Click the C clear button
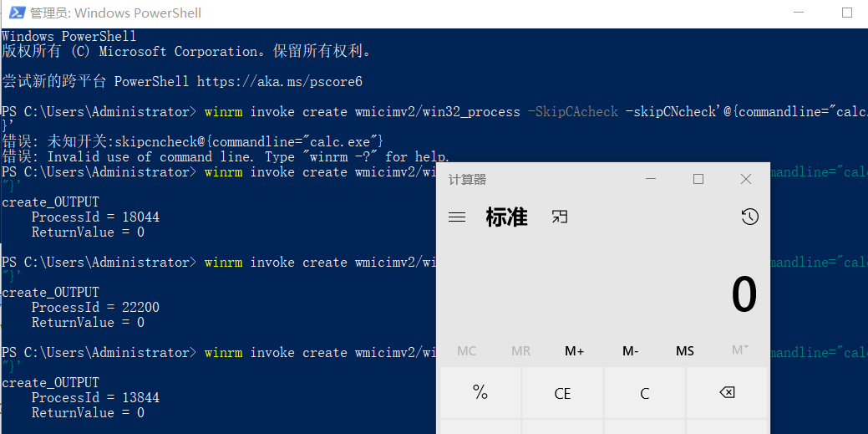 click(x=644, y=393)
